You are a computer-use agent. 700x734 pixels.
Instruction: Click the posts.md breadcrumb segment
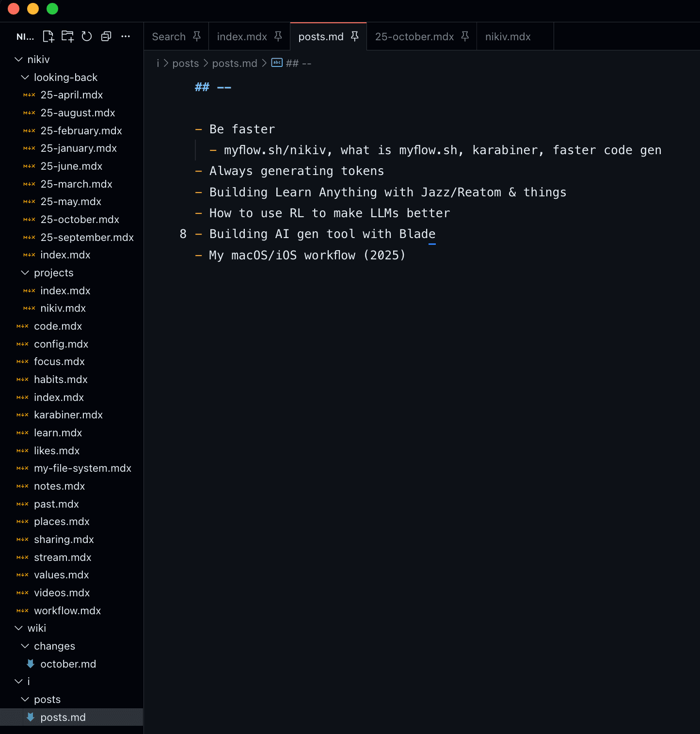(x=235, y=64)
